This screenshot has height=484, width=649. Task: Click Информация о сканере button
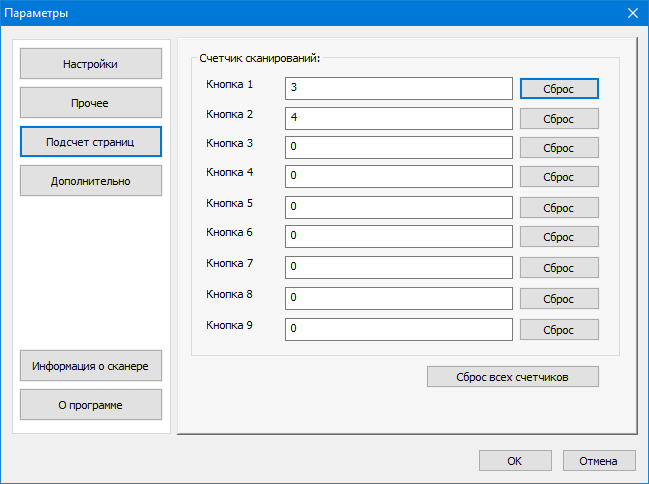(x=90, y=366)
